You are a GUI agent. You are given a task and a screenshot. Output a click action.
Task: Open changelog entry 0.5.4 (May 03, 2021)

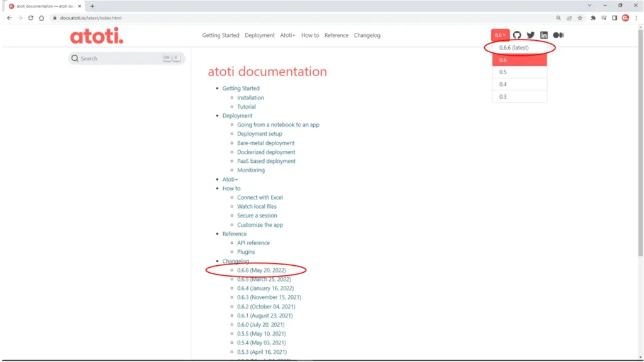[x=261, y=343]
